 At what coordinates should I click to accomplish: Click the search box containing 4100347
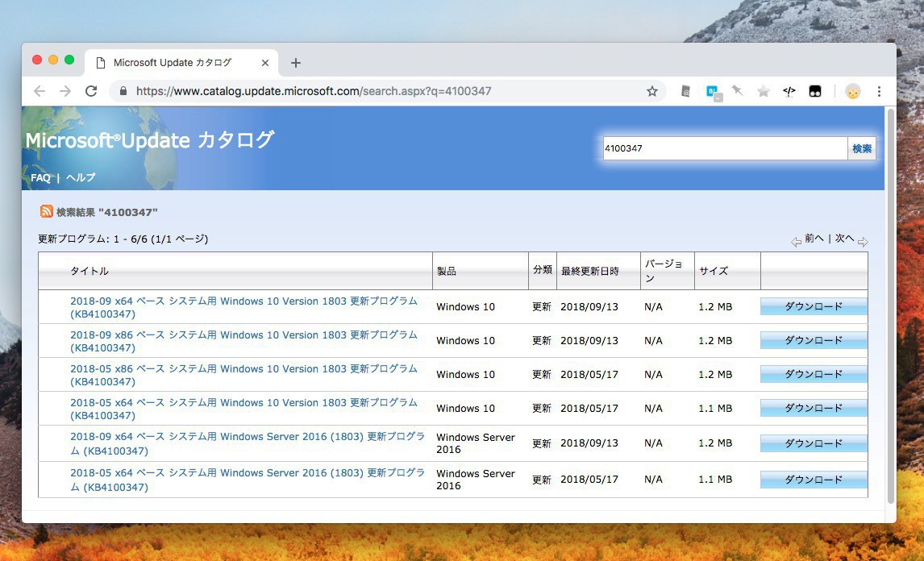tap(724, 148)
